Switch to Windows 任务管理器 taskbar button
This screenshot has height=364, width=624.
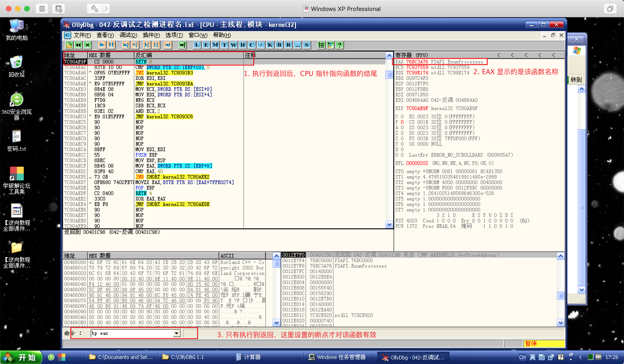(337, 357)
